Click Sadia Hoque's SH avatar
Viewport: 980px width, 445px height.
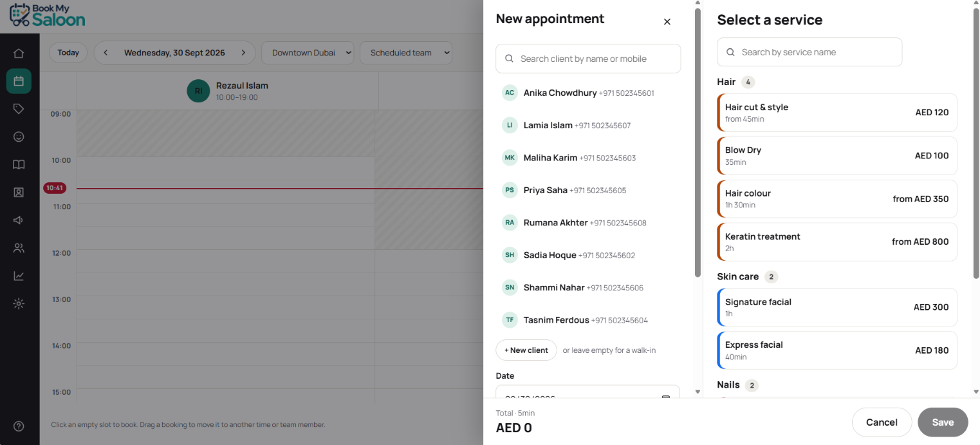tap(510, 255)
